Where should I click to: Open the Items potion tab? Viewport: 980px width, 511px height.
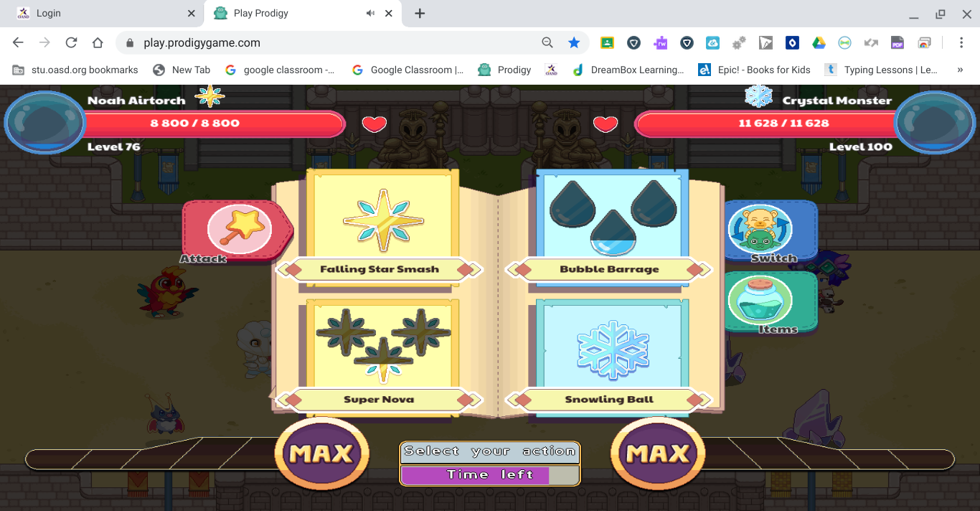772,303
